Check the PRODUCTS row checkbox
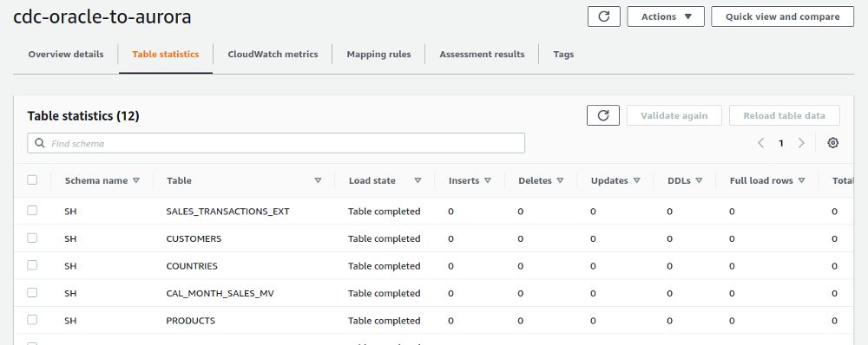The image size is (868, 345). (32, 320)
